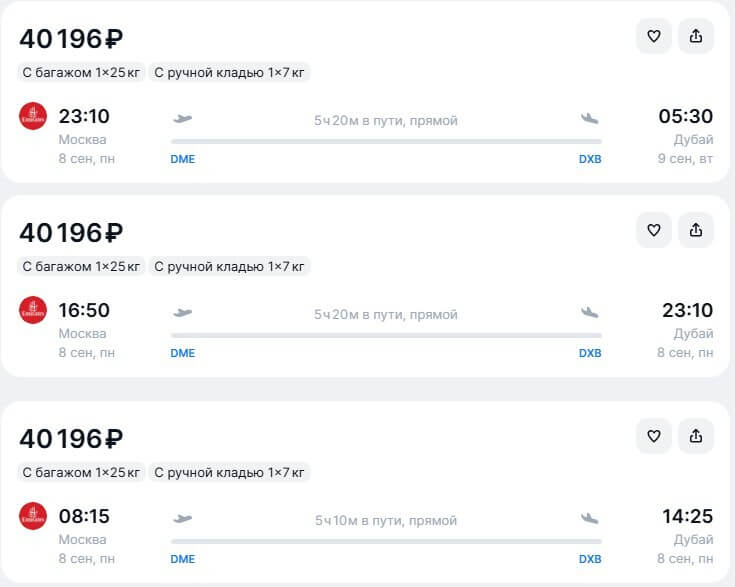Favorite the 08:15 flight with heart
735x587 pixels.
click(654, 436)
